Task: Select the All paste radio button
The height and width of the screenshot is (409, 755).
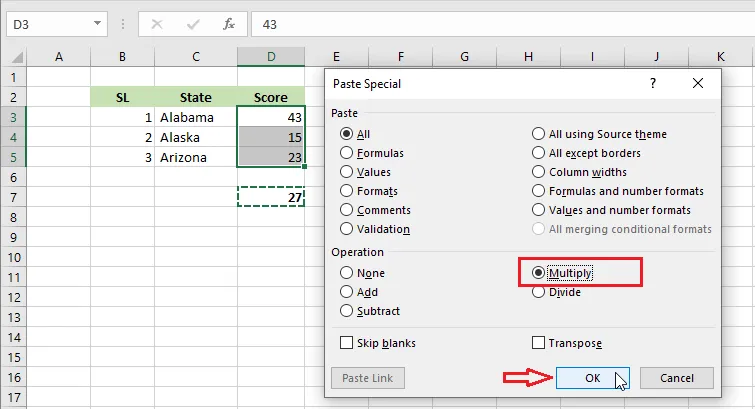Action: click(x=346, y=134)
